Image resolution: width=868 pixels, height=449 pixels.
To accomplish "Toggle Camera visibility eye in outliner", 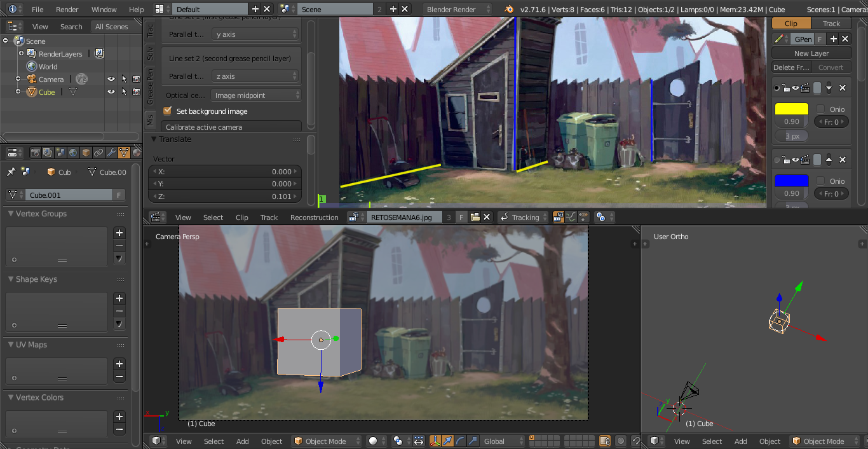I will click(x=111, y=79).
